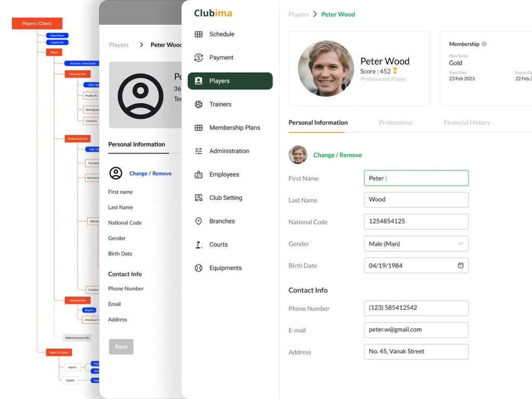
Task: Go to Administration section
Action: (230, 151)
